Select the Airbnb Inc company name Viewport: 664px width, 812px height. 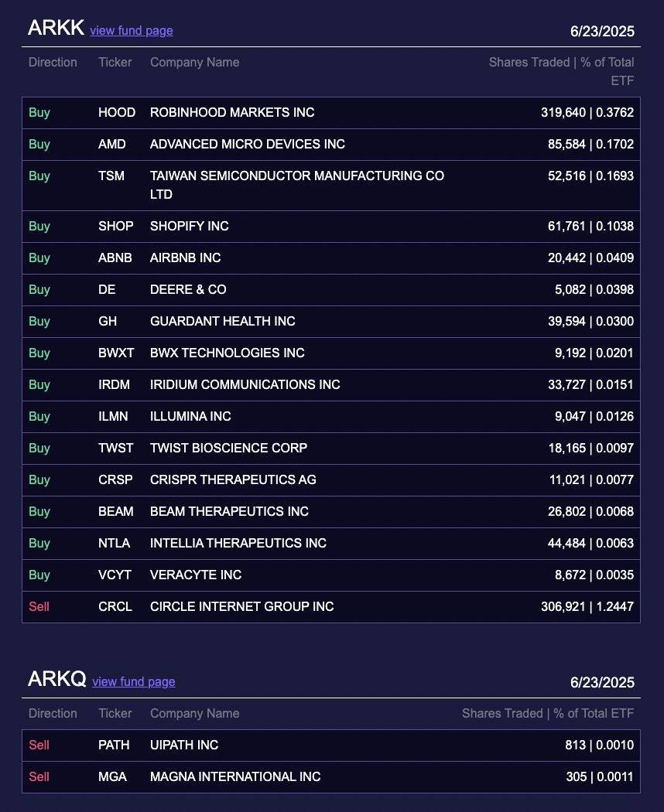point(185,258)
